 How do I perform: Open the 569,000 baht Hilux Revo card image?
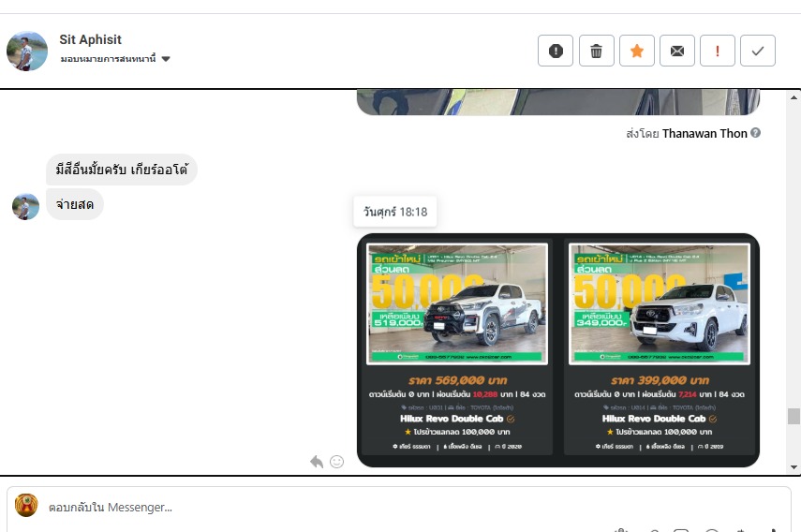point(457,303)
